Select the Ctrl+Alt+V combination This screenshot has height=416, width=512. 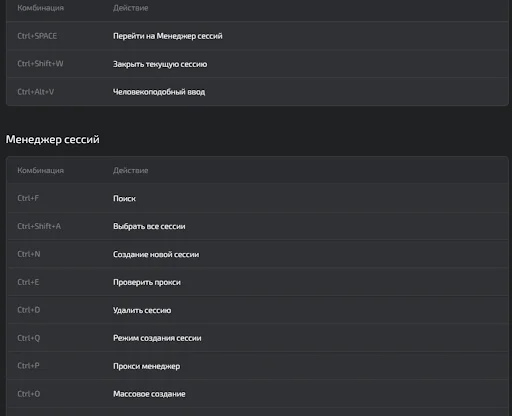coord(35,92)
